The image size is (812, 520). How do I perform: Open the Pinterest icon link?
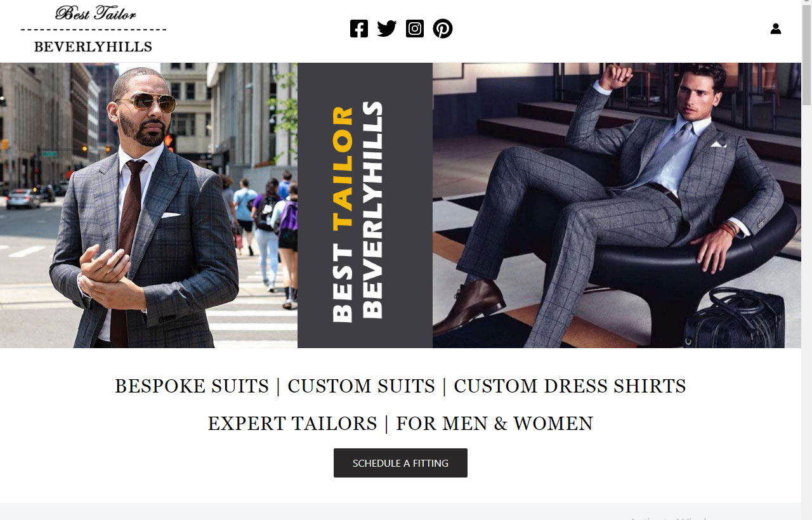point(443,29)
